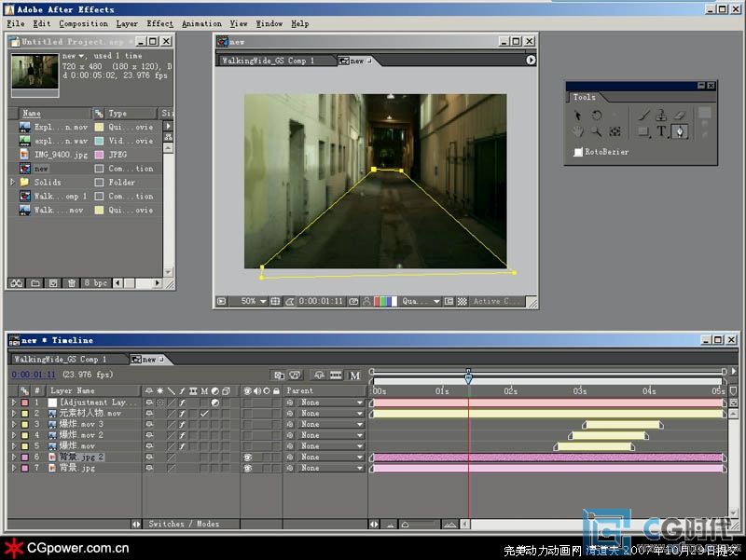Toggle effects switch on layer 3

coord(182,425)
